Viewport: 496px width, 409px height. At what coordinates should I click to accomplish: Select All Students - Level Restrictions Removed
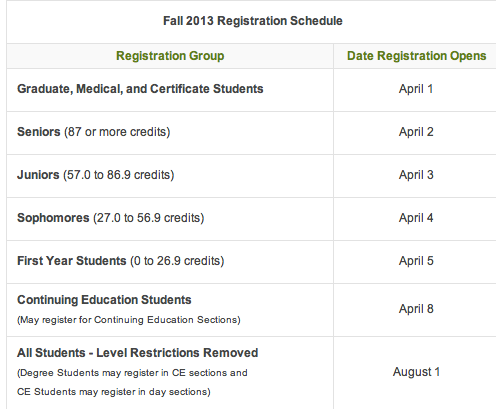tap(138, 353)
